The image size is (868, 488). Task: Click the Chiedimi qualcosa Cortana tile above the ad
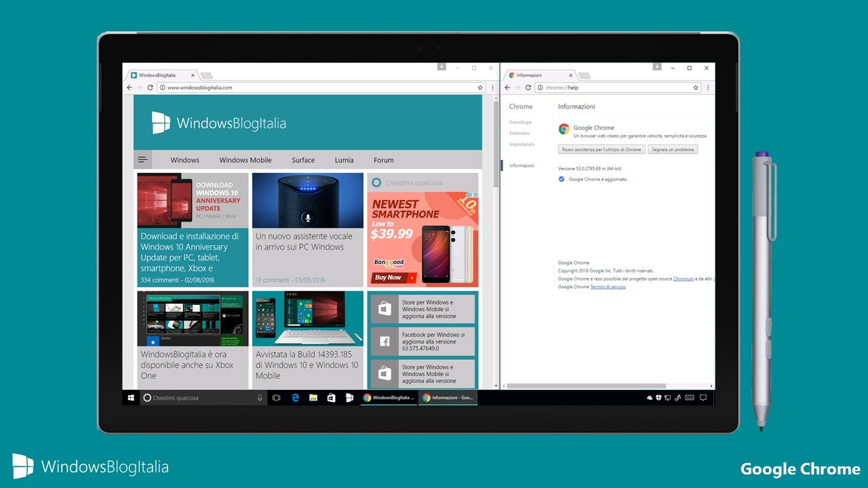(422, 182)
